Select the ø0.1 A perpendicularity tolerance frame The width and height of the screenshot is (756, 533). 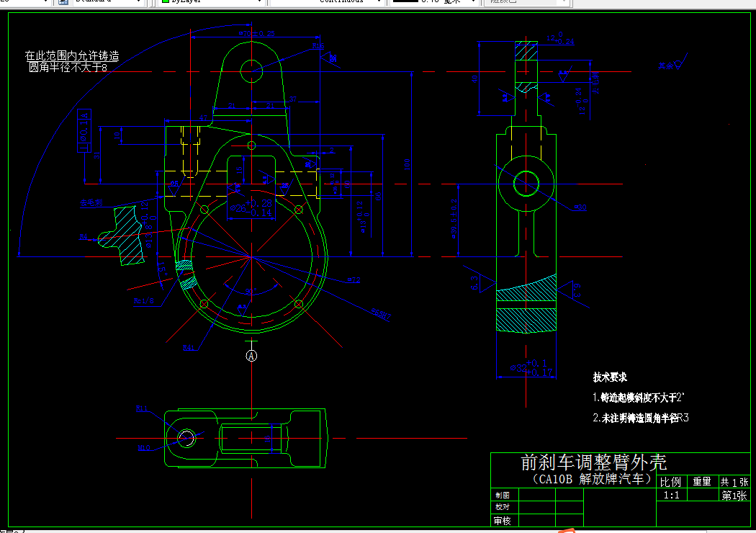[84, 130]
